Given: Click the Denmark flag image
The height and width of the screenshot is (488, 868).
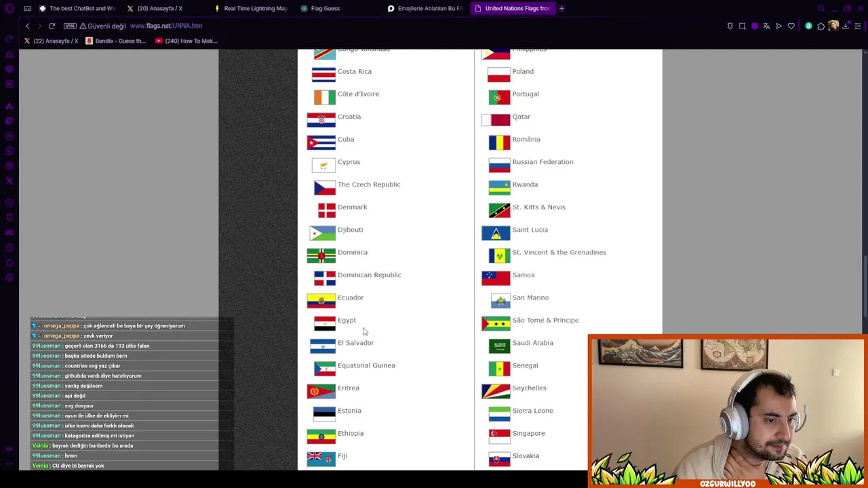Looking at the screenshot, I should [327, 210].
